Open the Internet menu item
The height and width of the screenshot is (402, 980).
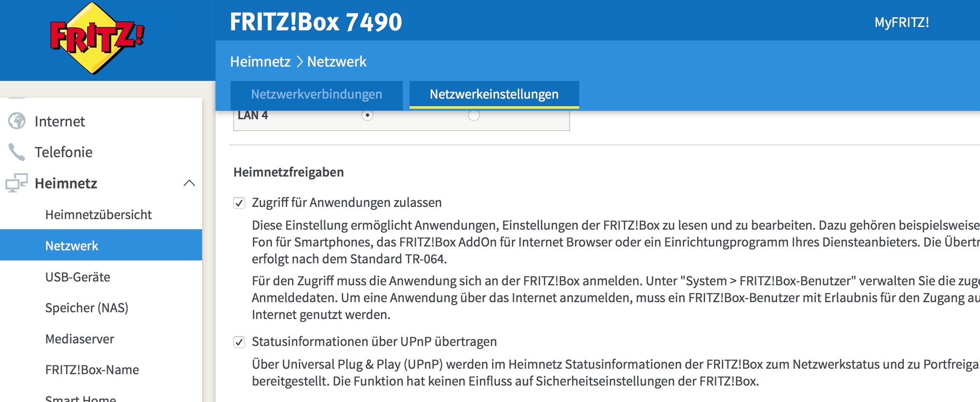pyautogui.click(x=60, y=121)
